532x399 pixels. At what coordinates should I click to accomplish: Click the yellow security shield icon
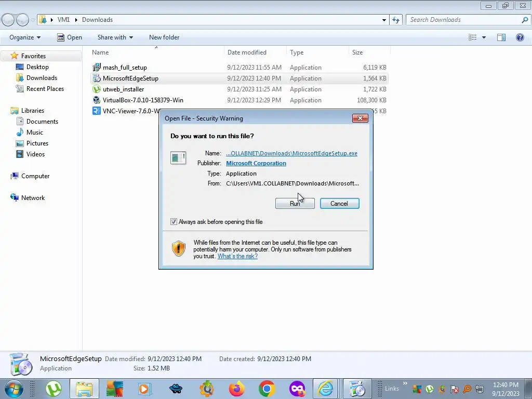pyautogui.click(x=179, y=248)
